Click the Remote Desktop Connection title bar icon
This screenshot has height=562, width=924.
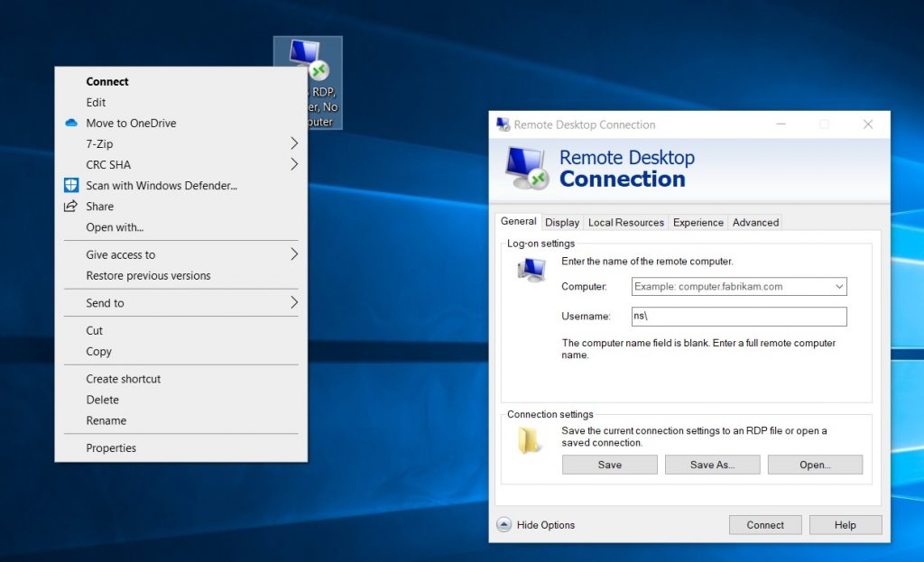point(503,124)
